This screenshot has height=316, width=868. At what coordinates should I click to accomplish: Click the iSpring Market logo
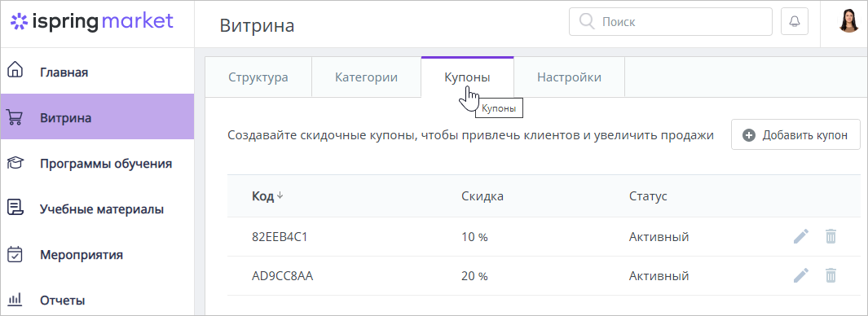point(92,22)
